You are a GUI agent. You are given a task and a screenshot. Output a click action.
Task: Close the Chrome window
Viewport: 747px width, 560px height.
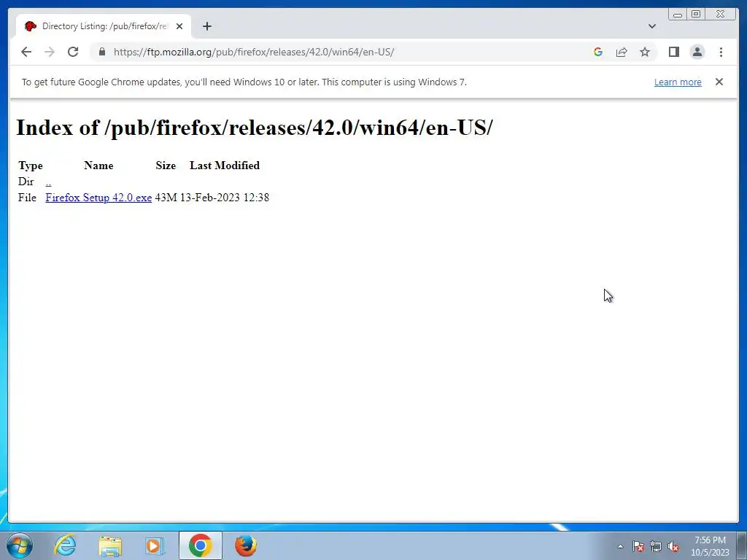coord(720,15)
